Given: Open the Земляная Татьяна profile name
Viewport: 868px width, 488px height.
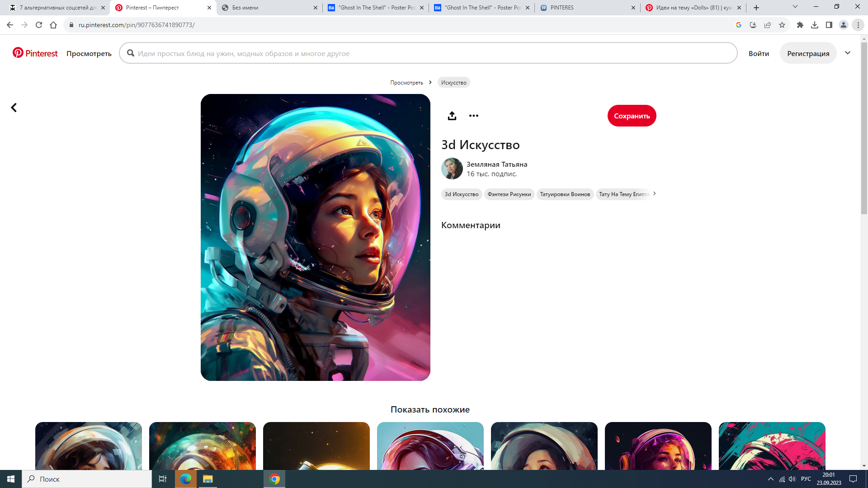Looking at the screenshot, I should click(x=497, y=164).
